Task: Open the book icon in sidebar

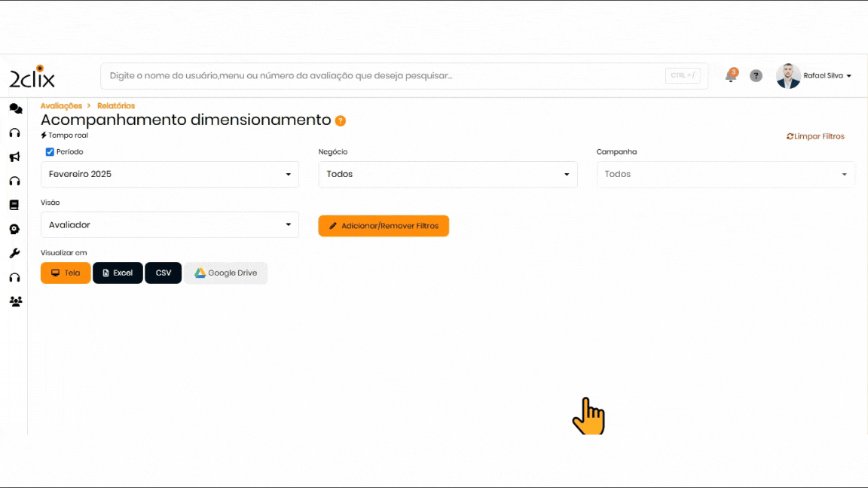Action: pyautogui.click(x=14, y=205)
